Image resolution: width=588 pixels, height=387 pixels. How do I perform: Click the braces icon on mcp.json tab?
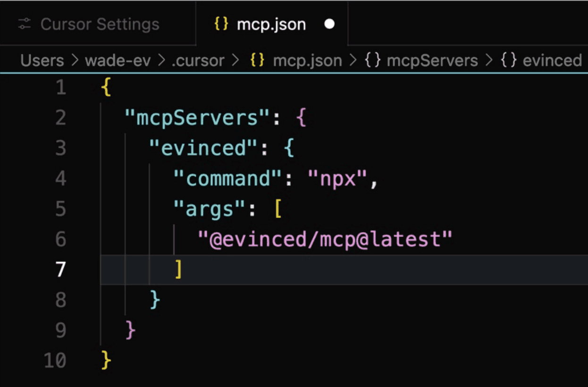(220, 24)
